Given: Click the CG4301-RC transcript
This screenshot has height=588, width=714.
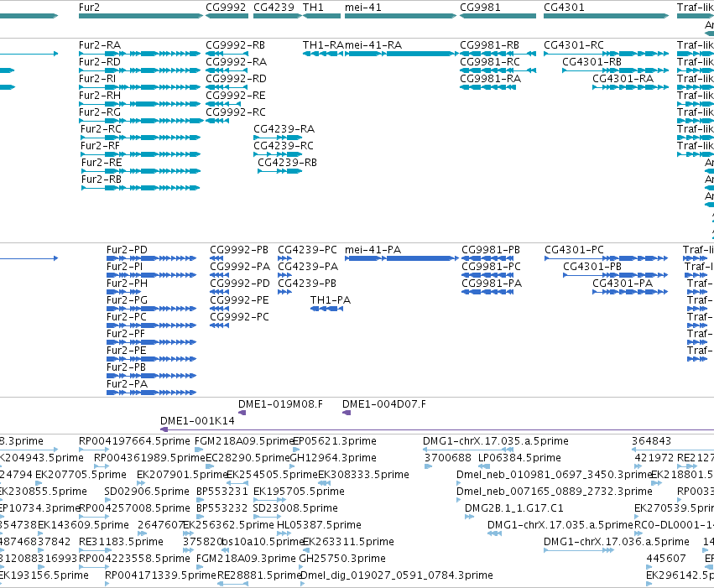Looking at the screenshot, I should tap(606, 54).
